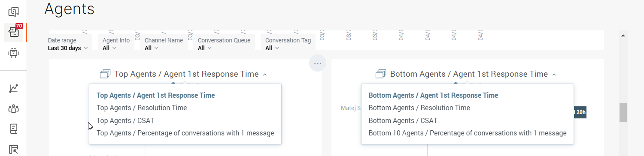Open the people/team sidebar icon
644x156 pixels.
point(13,108)
